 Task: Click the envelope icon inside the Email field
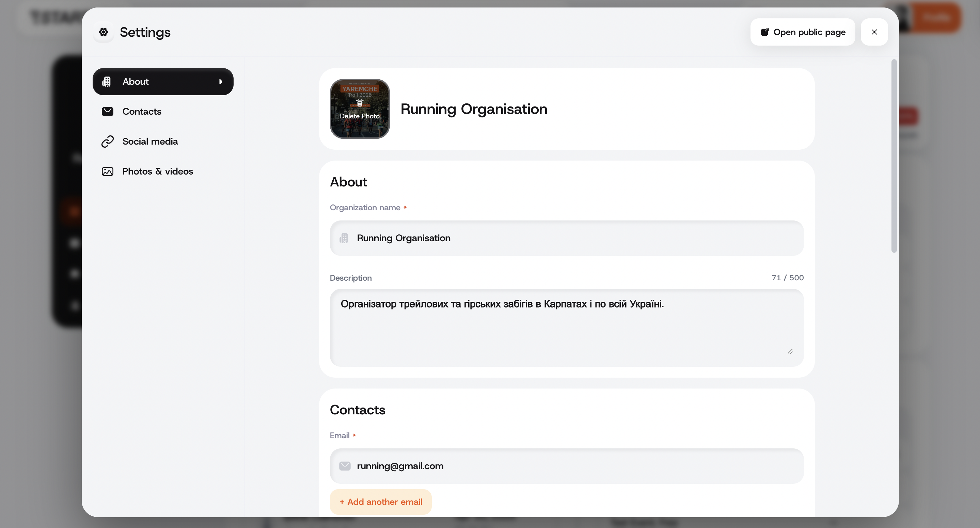pos(345,466)
